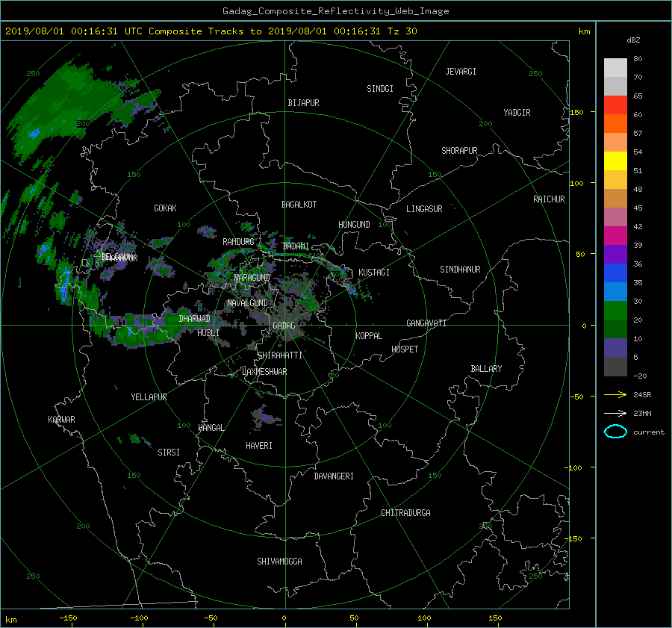
Task: Select the 23MN legend text
Action: click(x=642, y=413)
